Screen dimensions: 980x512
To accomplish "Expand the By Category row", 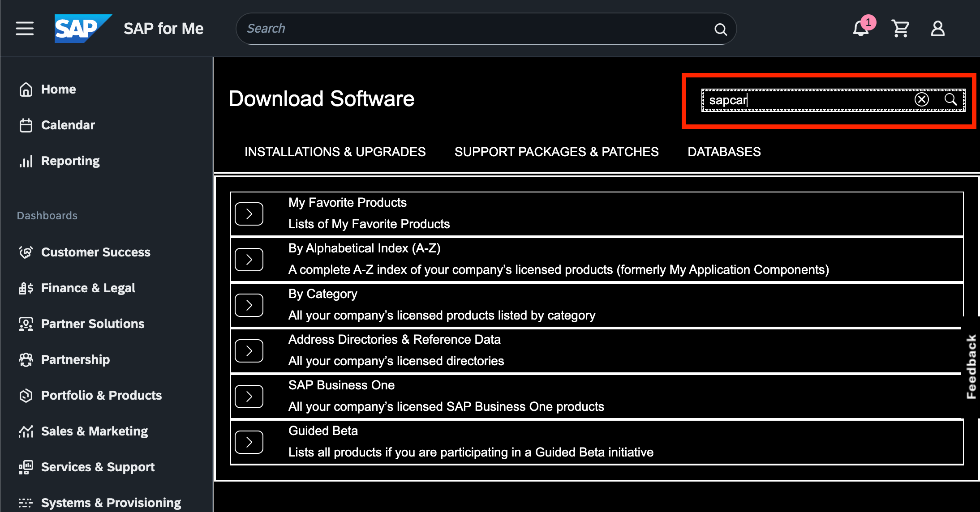I will pos(249,305).
